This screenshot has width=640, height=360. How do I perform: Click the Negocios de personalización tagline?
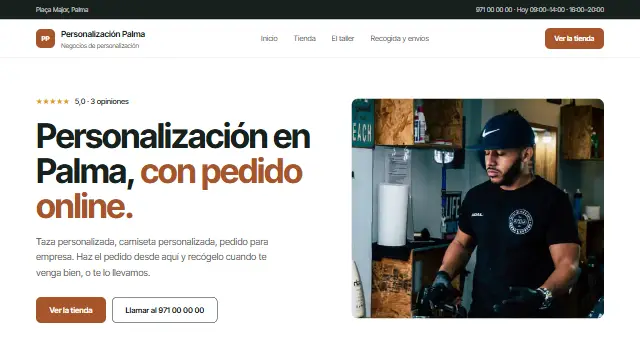pyautogui.click(x=100, y=46)
